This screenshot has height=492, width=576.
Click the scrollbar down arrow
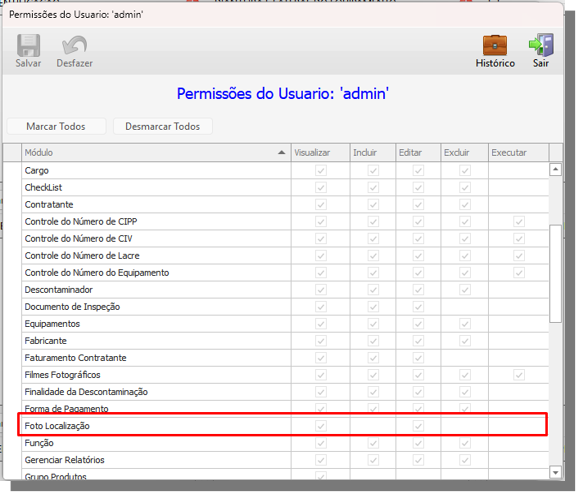[555, 472]
